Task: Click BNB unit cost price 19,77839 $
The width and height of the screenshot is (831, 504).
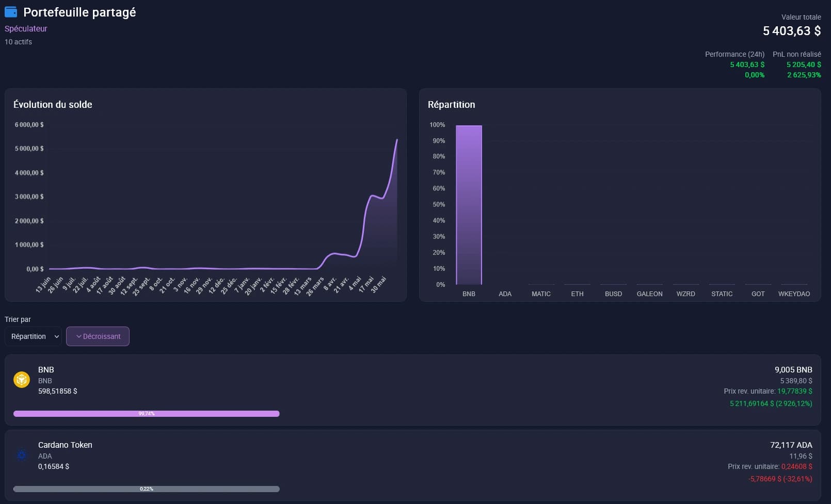Action: coord(794,391)
